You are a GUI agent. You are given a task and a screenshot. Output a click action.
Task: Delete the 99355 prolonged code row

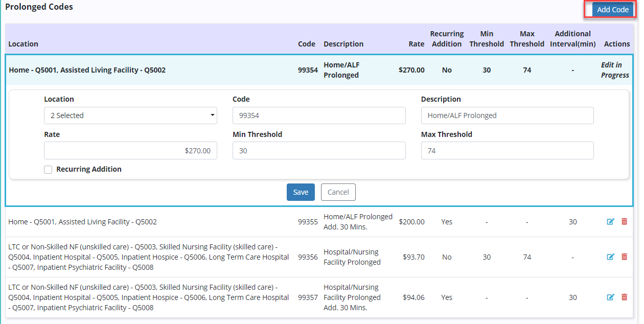pos(624,222)
